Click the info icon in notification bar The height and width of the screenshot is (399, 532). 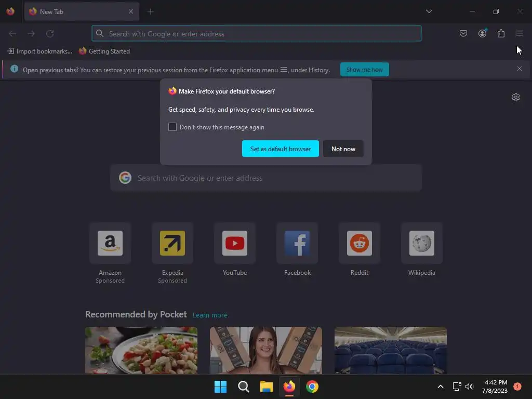14,69
